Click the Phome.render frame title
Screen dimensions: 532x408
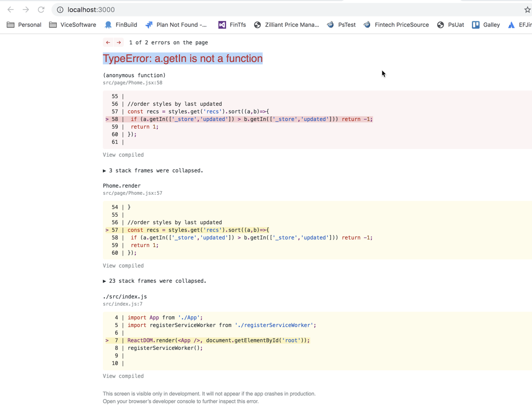point(121,186)
